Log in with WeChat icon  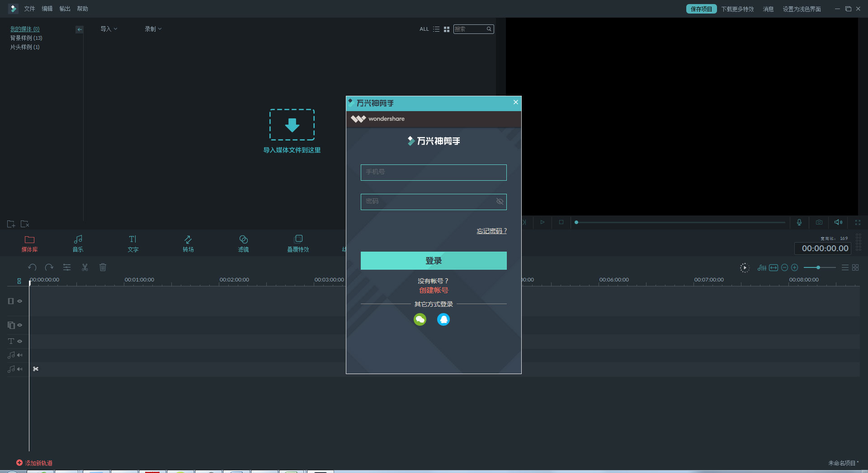tap(420, 319)
